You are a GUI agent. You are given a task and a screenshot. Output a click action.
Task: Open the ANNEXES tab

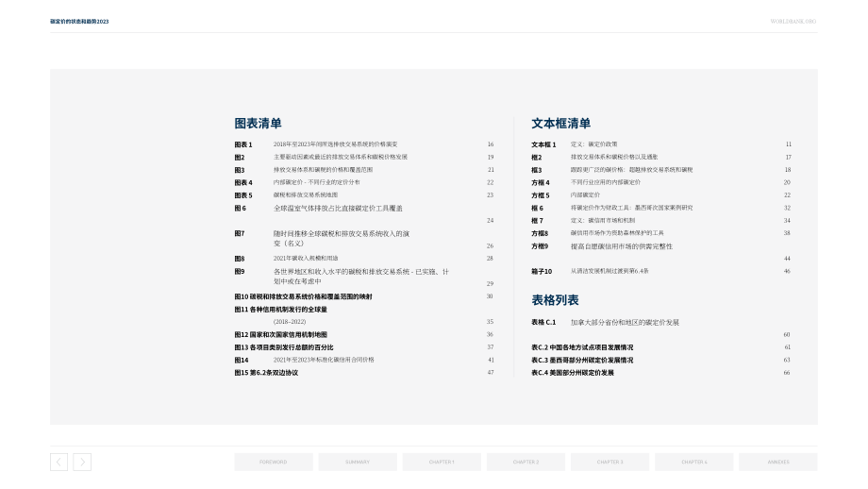(x=778, y=462)
